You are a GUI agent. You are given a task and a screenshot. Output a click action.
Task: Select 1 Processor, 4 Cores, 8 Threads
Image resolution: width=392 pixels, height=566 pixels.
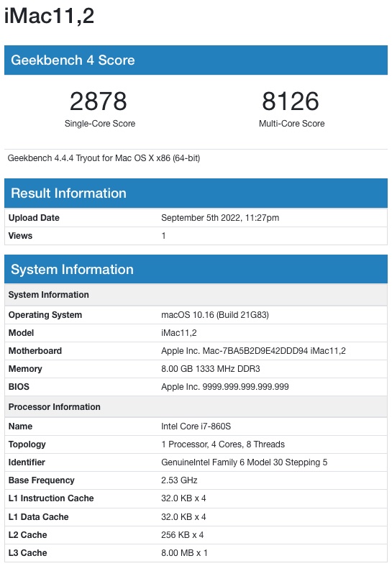point(223,444)
